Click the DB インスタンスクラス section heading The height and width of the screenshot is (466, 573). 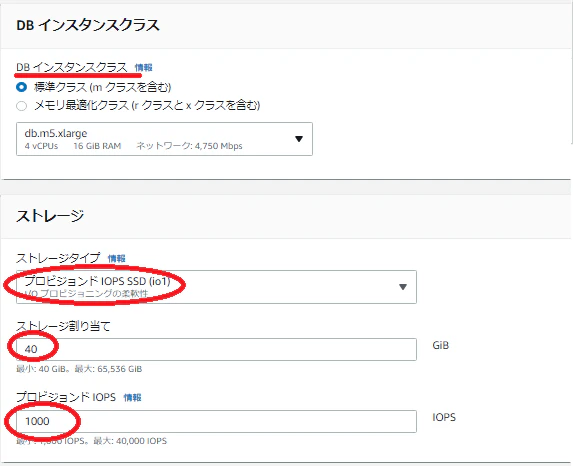[88, 25]
